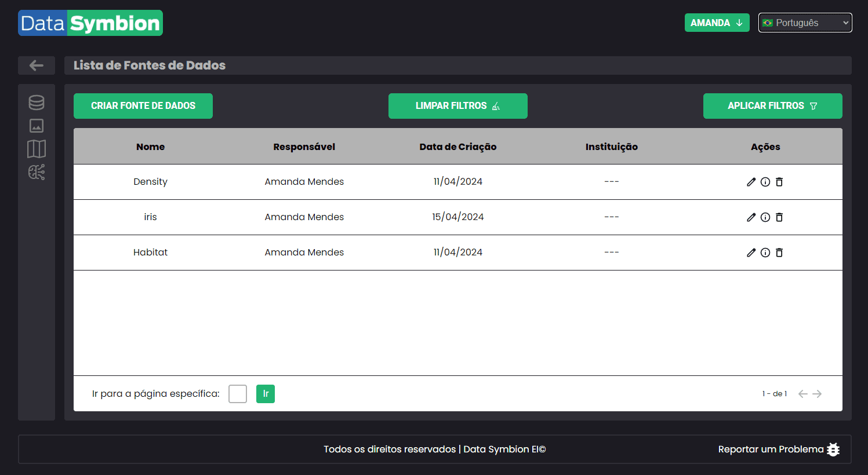Open the map icon in the sidebar
The image size is (868, 475).
36,149
